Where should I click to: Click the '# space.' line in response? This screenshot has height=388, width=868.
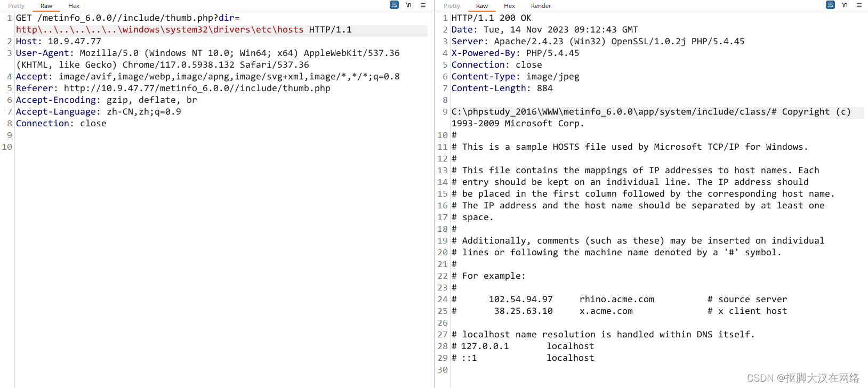point(473,217)
